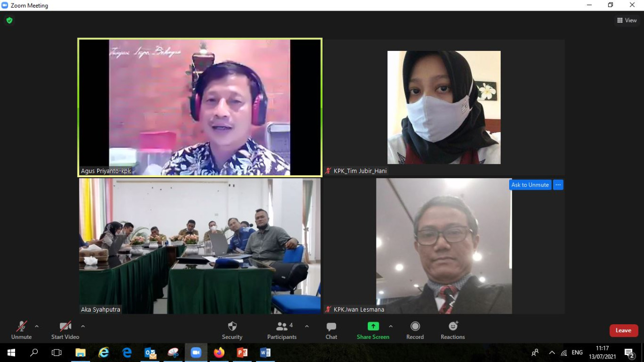644x362 pixels.
Task: Click Ask to Unmute button
Action: (530, 185)
